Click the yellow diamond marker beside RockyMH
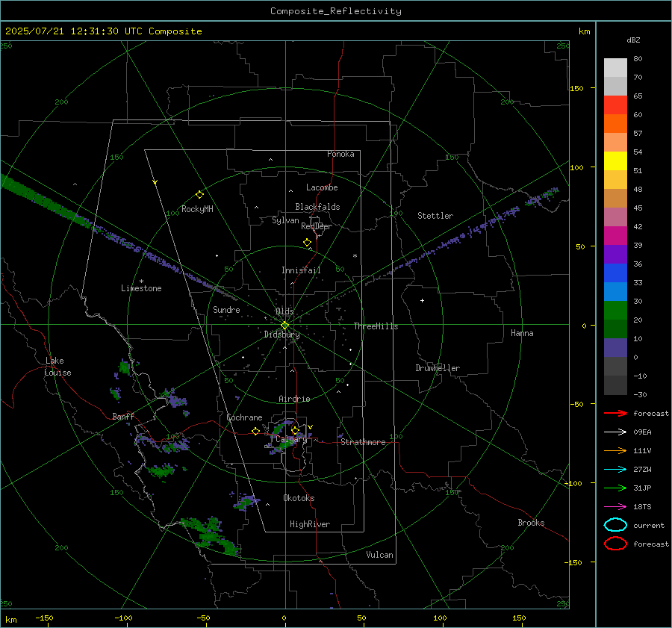This screenshot has width=672, height=628. point(199,195)
